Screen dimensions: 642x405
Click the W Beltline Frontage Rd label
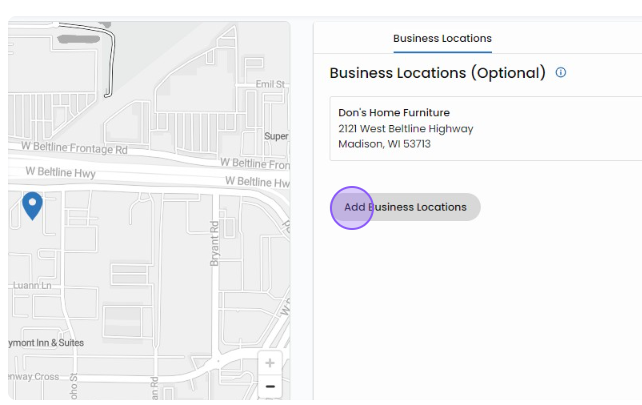pyautogui.click(x=75, y=149)
